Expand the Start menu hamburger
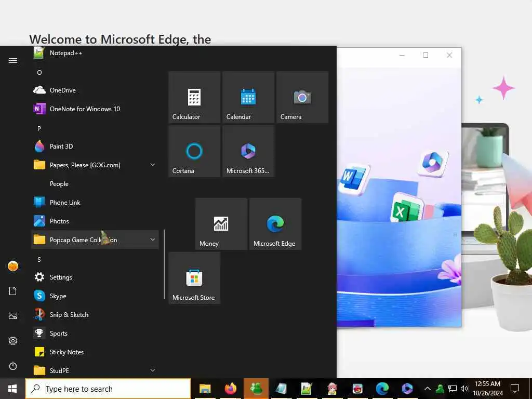The width and height of the screenshot is (532, 399). click(13, 60)
